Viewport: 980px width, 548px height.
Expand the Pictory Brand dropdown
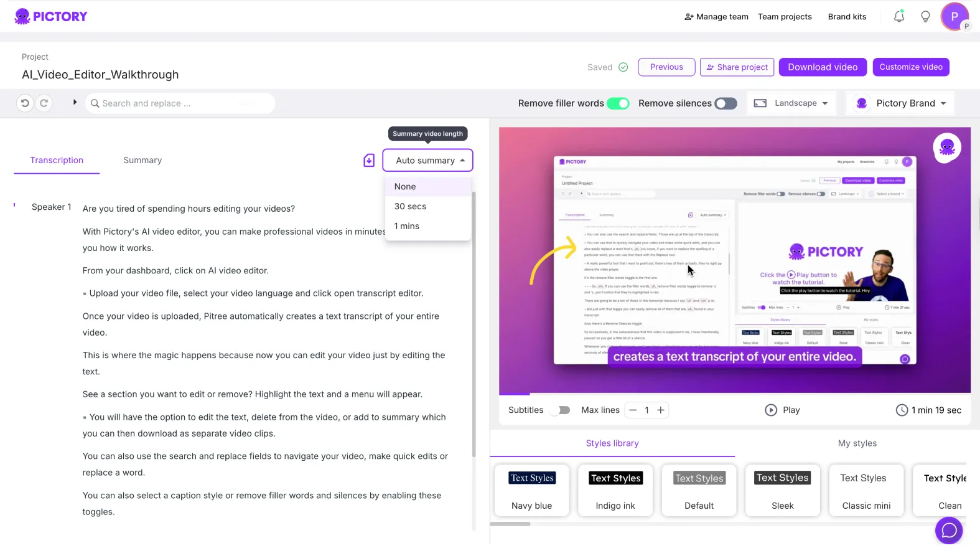[x=901, y=103]
